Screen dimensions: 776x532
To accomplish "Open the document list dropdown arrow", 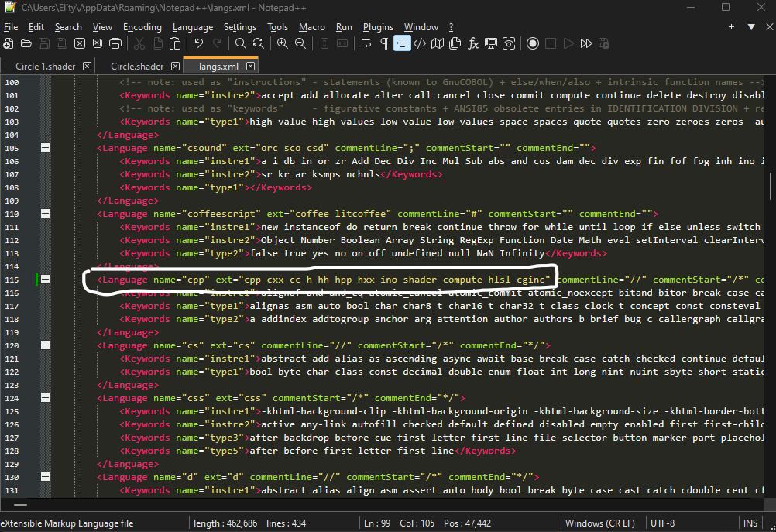I will point(751,27).
